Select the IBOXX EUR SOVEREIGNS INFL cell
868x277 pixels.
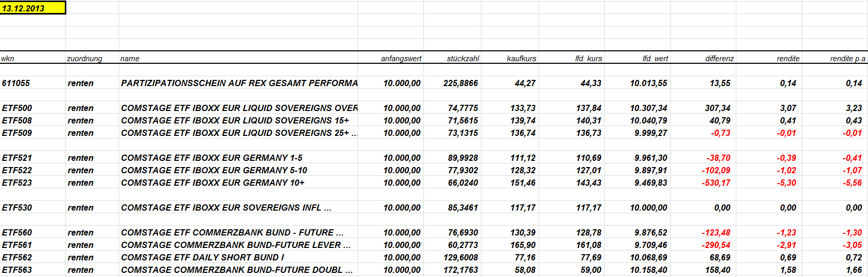(x=238, y=207)
